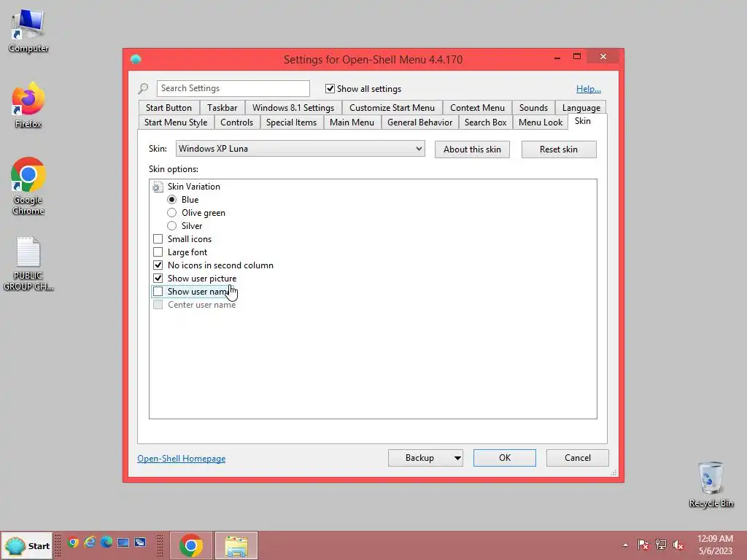The height and width of the screenshot is (560, 747).
Task: Open the General Behavior tab
Action: point(419,122)
